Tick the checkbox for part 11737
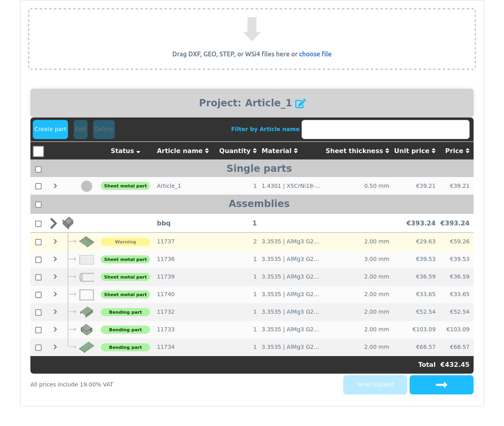504x426 pixels. pyautogui.click(x=38, y=242)
